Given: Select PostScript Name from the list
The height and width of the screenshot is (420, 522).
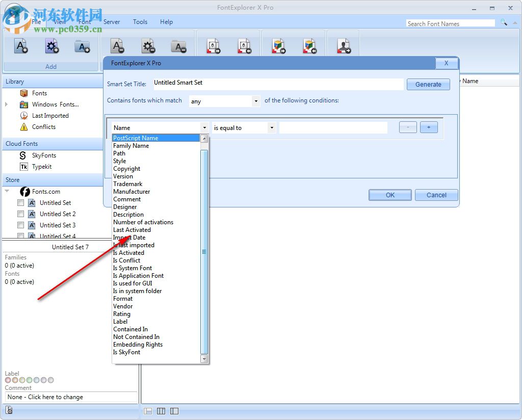Looking at the screenshot, I should (156, 138).
